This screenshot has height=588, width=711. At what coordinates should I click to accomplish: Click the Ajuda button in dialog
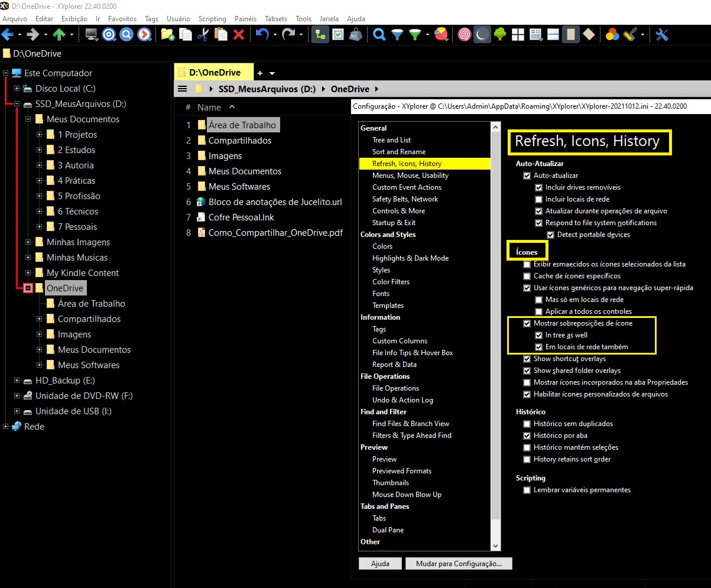[380, 563]
